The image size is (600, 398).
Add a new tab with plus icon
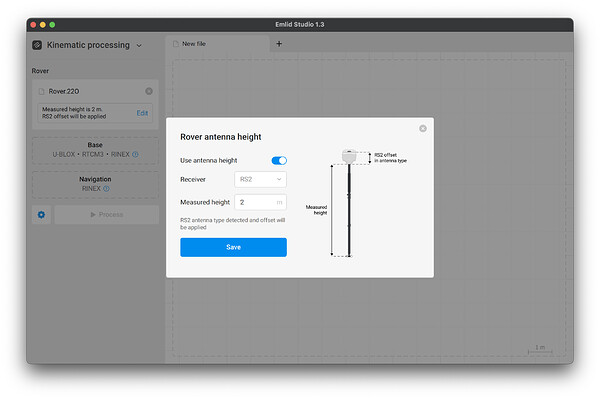pyautogui.click(x=279, y=44)
